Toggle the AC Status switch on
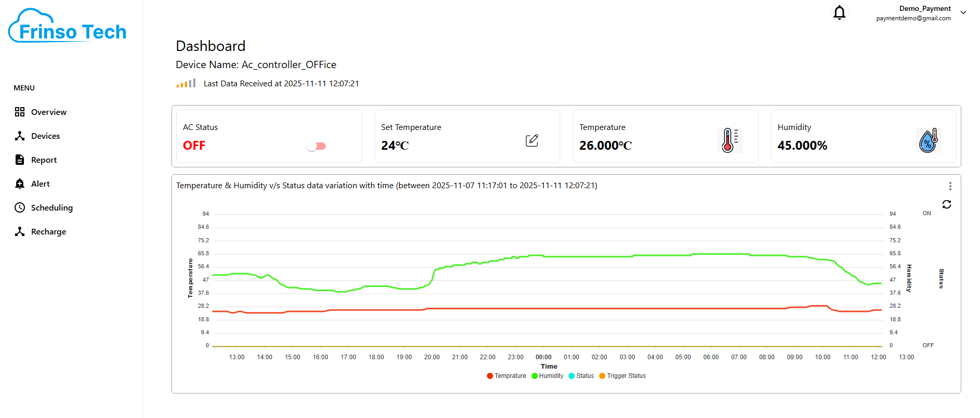 316,146
